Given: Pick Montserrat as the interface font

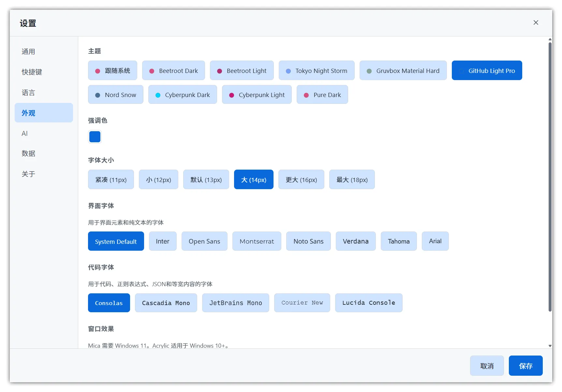Looking at the screenshot, I should click(x=257, y=241).
